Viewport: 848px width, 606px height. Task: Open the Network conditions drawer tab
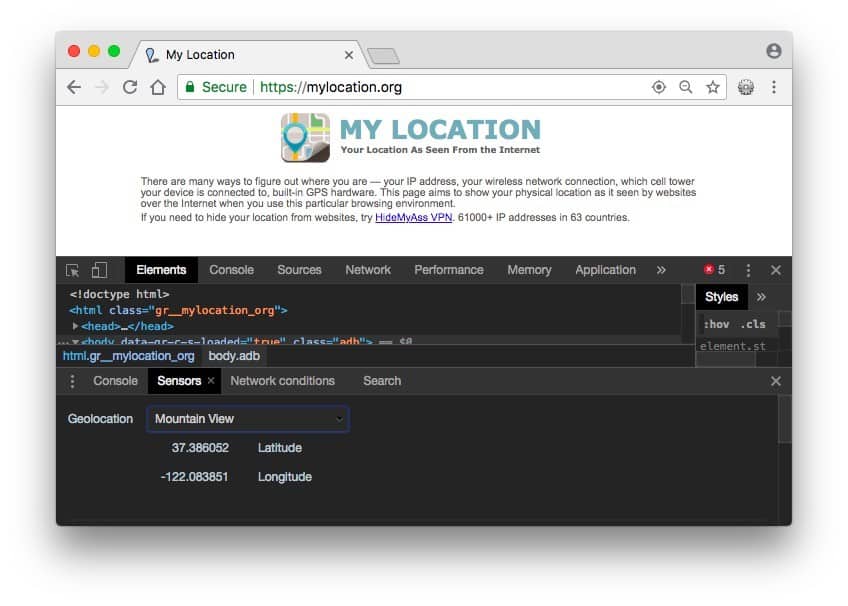pos(282,381)
